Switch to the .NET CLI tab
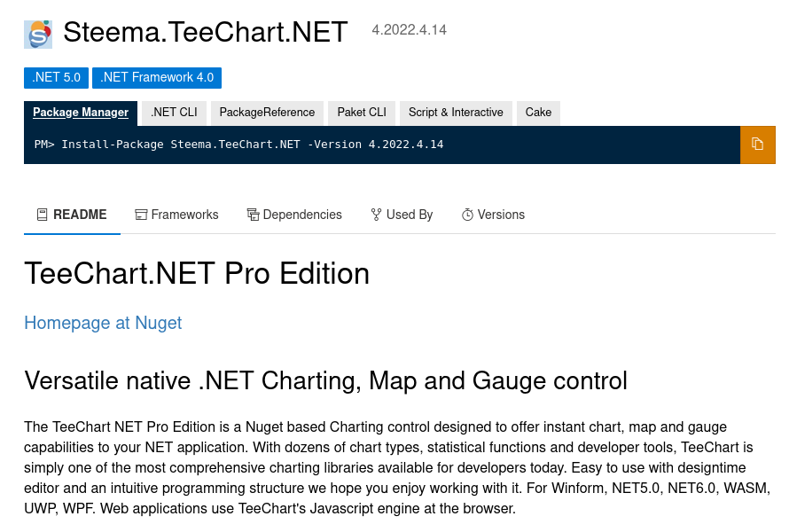789x532 pixels. 174,113
